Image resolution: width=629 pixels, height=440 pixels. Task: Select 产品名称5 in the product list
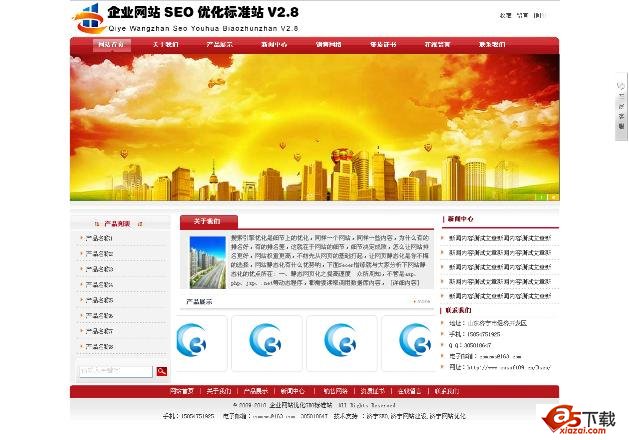click(99, 300)
